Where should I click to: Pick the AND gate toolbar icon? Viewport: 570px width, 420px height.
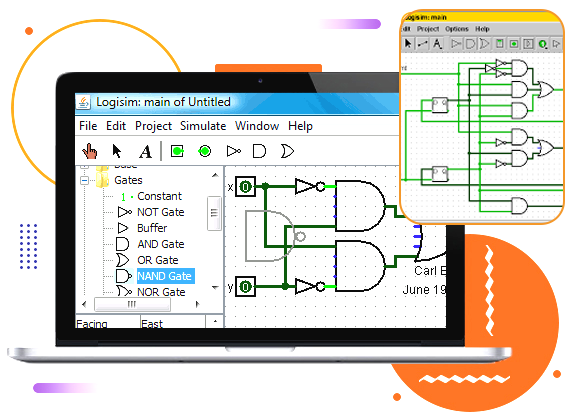(259, 151)
